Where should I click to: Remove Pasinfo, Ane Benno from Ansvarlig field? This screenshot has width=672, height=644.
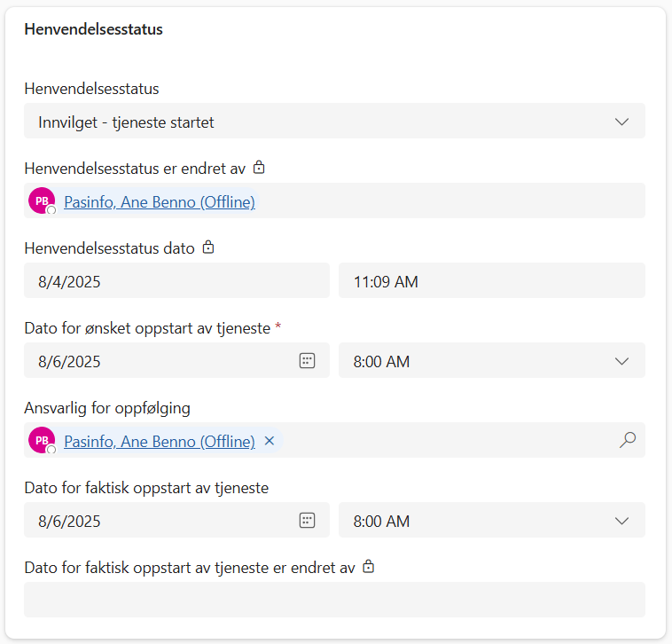tap(270, 441)
